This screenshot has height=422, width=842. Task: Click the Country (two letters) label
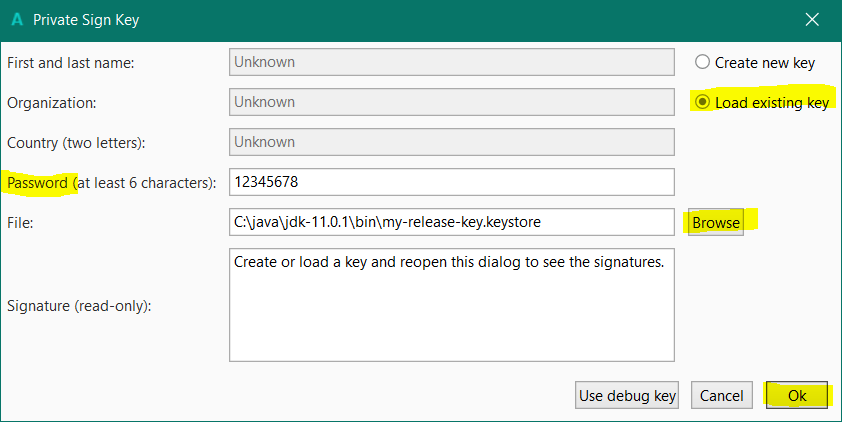click(76, 143)
